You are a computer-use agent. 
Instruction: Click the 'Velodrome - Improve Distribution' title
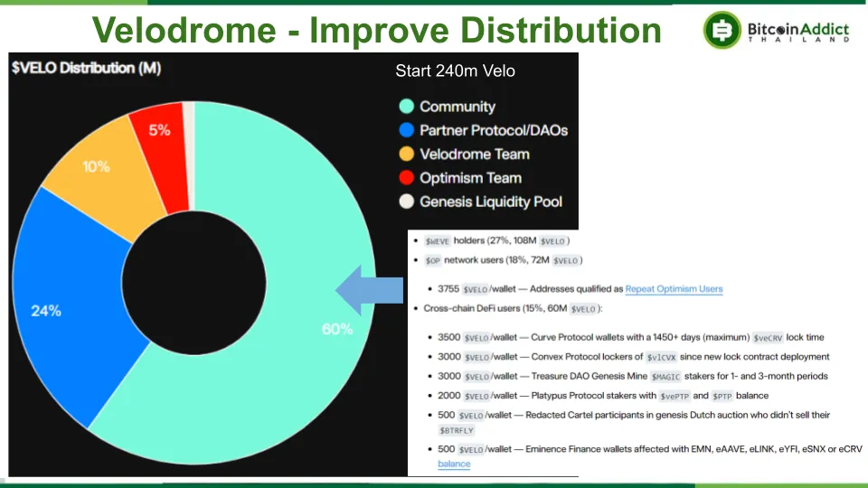point(376,30)
